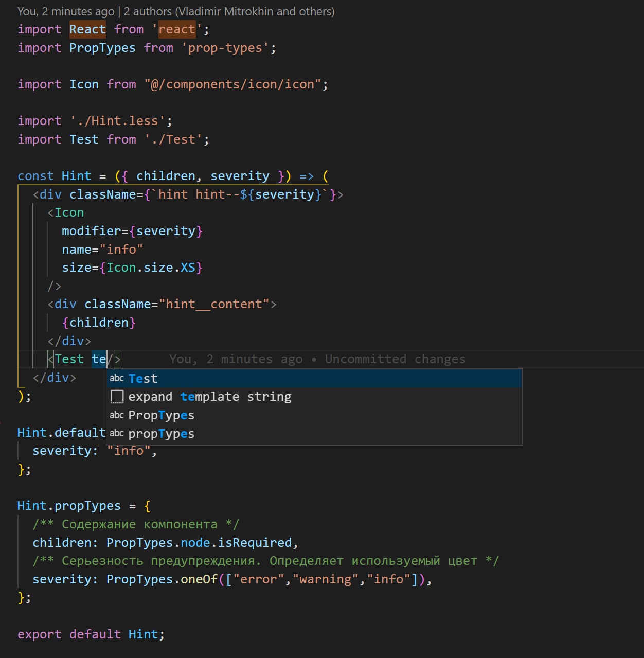Click the inline blame 'Uncommitted changes' annotation
Screen dimensions: 644x658
click(317, 359)
